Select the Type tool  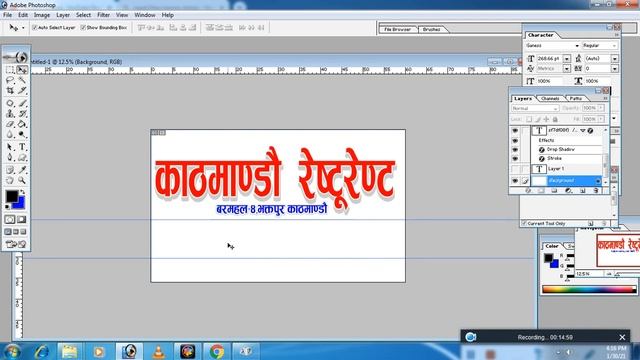pos(22,147)
